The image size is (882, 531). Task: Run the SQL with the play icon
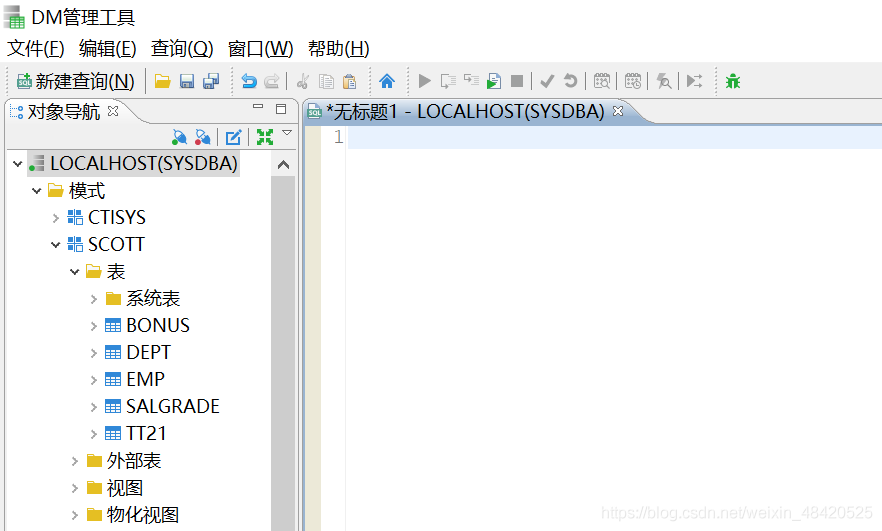425,82
